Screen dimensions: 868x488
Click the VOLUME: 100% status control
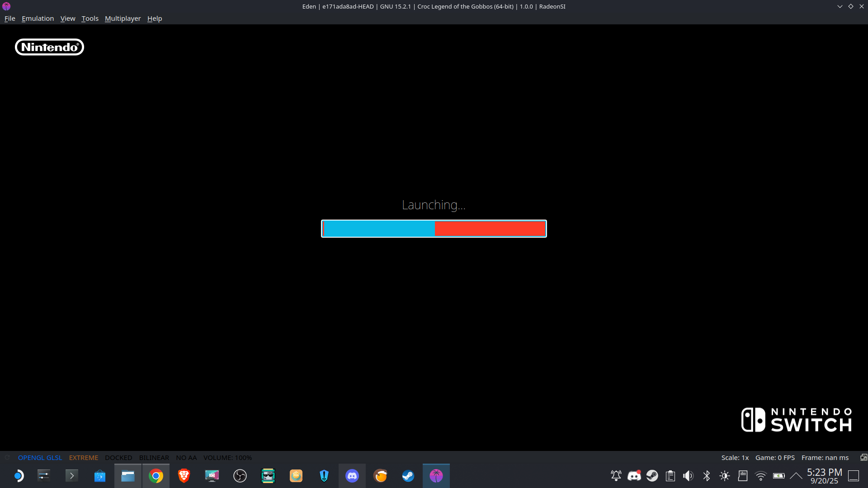[x=227, y=458]
